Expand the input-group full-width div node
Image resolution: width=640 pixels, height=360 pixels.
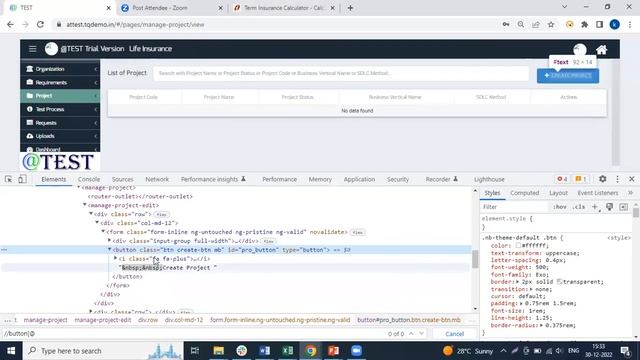(109, 240)
